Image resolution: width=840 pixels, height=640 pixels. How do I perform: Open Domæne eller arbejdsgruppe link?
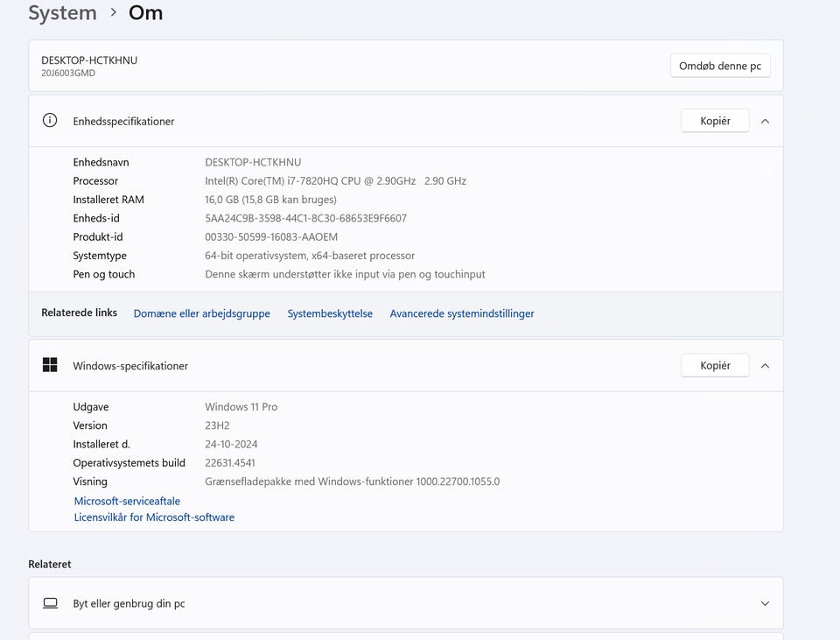tap(201, 313)
